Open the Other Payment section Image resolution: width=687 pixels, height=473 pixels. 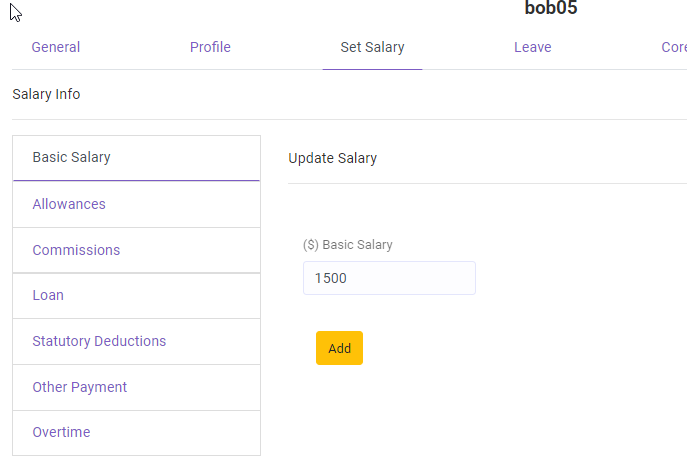pyautogui.click(x=80, y=387)
